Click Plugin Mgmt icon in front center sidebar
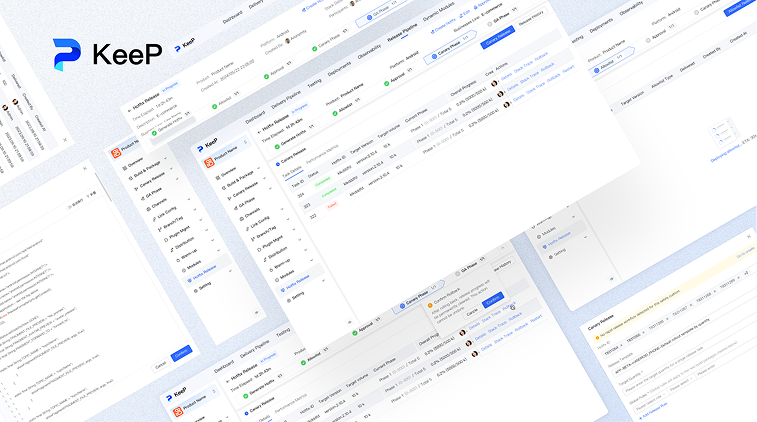757x422 pixels. pyautogui.click(x=259, y=250)
